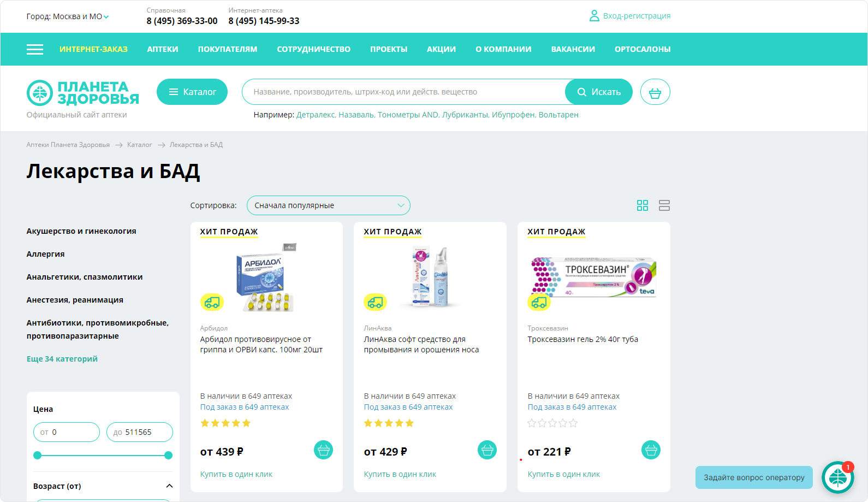The width and height of the screenshot is (868, 502).
Task: Open О компании menu item
Action: coord(503,49)
